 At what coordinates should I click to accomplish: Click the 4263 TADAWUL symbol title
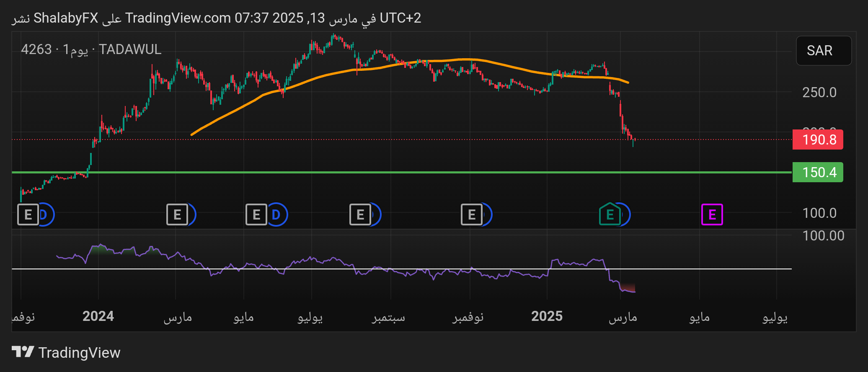tap(91, 49)
